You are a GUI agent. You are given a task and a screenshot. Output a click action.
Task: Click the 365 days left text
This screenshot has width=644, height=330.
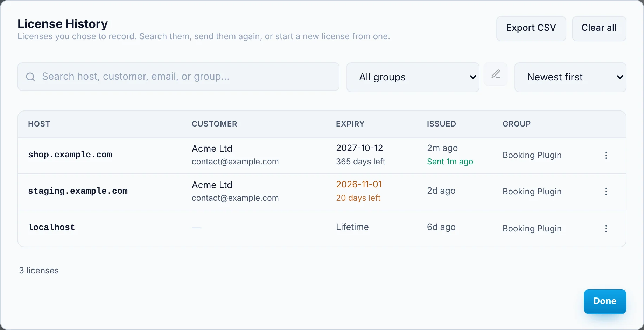(360, 162)
